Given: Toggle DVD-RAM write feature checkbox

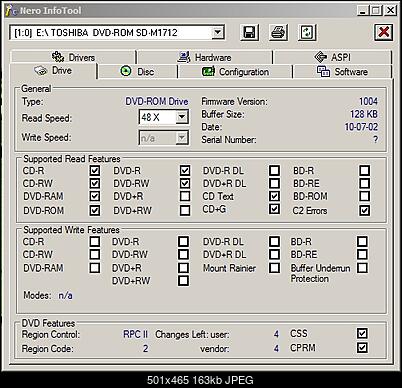Looking at the screenshot, I should click(95, 268).
